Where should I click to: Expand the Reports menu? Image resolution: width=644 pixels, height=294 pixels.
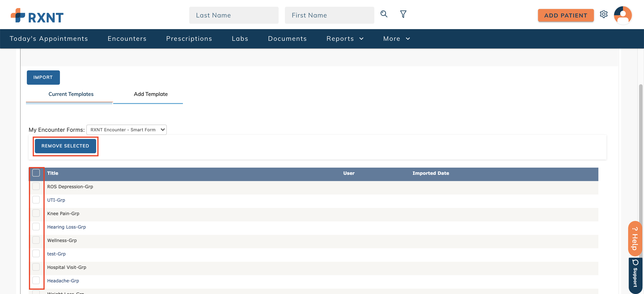coord(345,39)
